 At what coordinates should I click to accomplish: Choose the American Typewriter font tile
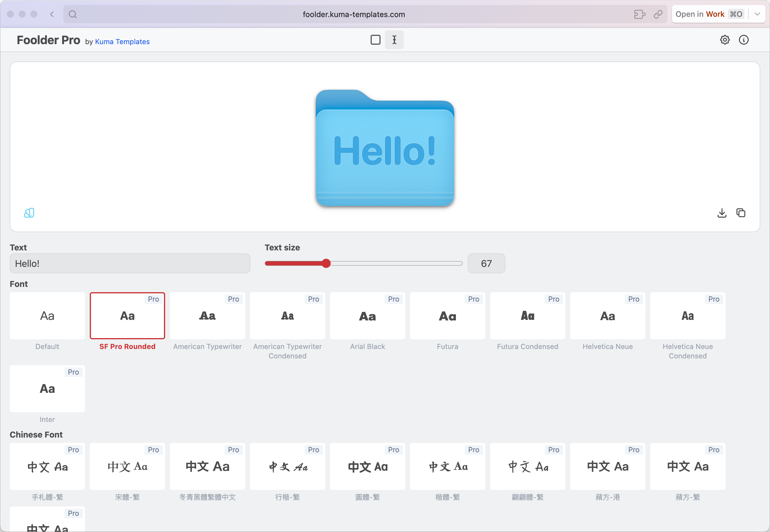pos(208,316)
